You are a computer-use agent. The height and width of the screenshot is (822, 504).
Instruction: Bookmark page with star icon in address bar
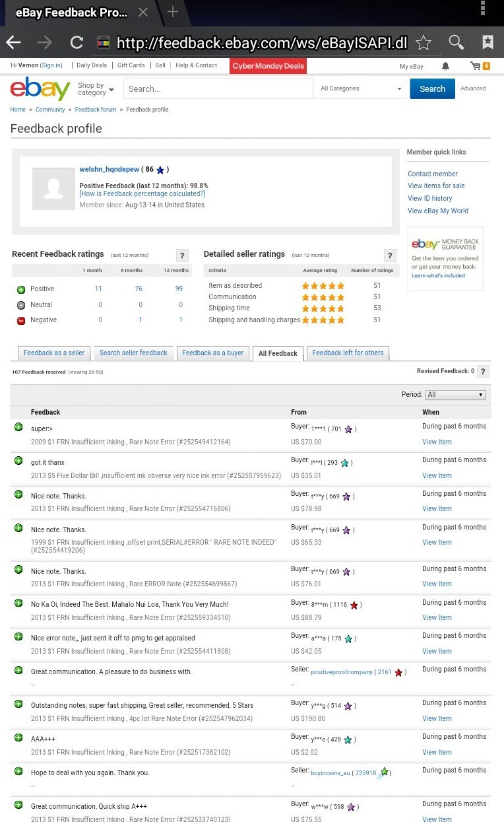[424, 43]
